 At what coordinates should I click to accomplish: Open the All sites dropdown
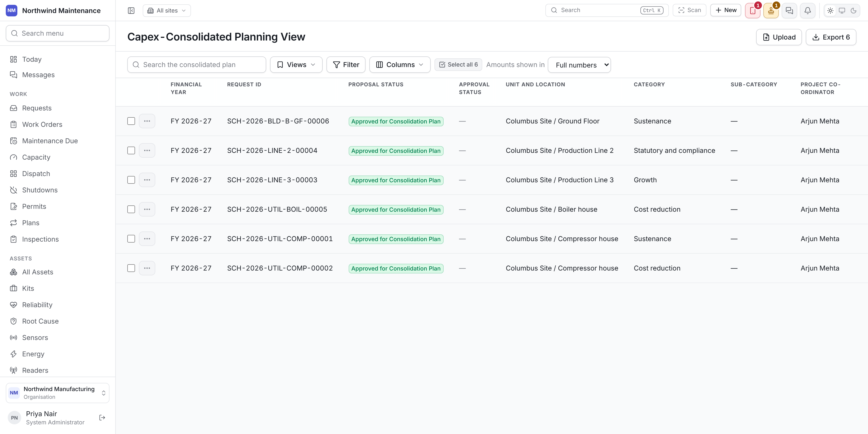[166, 10]
